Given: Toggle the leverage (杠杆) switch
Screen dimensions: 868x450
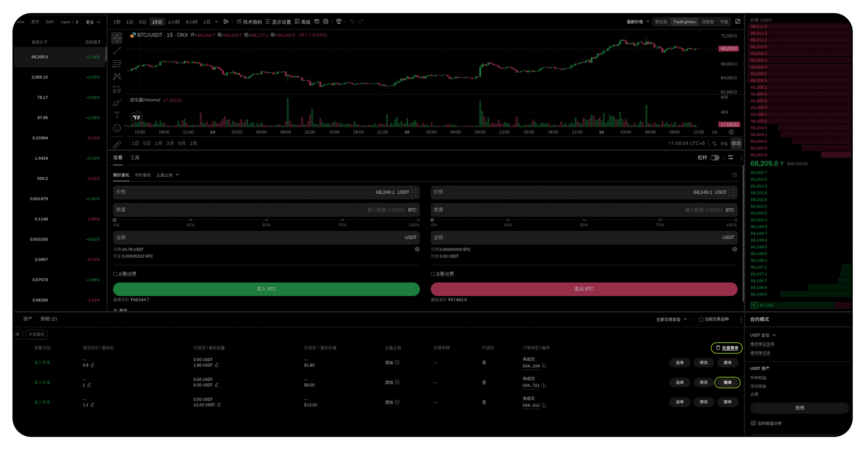Looking at the screenshot, I should pyautogui.click(x=715, y=158).
